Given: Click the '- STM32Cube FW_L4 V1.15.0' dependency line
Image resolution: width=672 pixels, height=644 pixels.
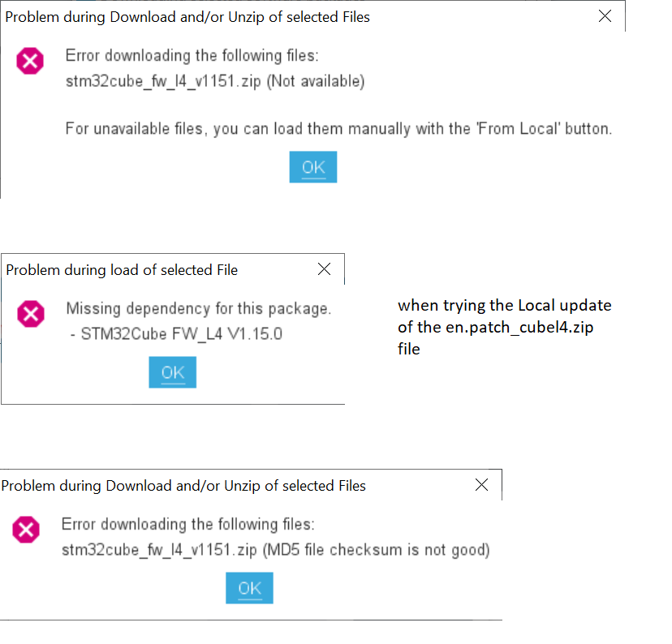Looking at the screenshot, I should [176, 334].
